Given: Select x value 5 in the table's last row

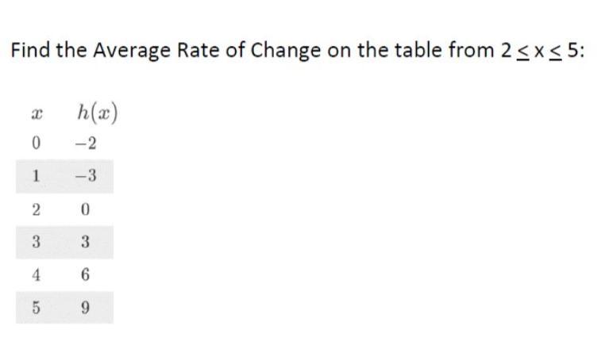Looking at the screenshot, I should coord(36,307).
